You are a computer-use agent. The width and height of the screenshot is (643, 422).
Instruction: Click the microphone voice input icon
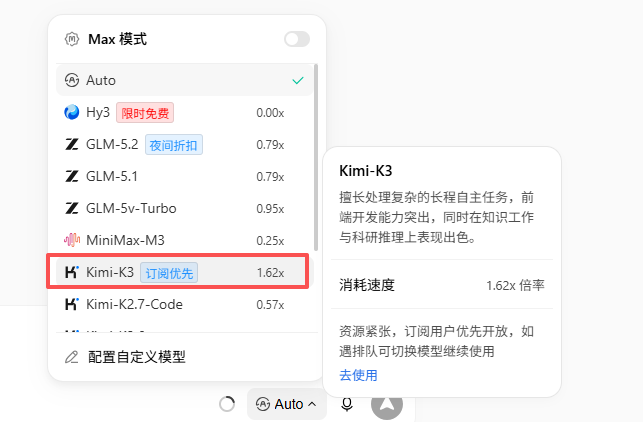[347, 404]
